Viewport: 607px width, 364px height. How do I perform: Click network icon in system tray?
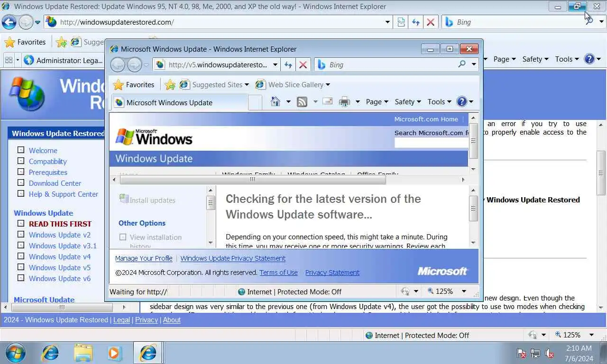click(535, 354)
